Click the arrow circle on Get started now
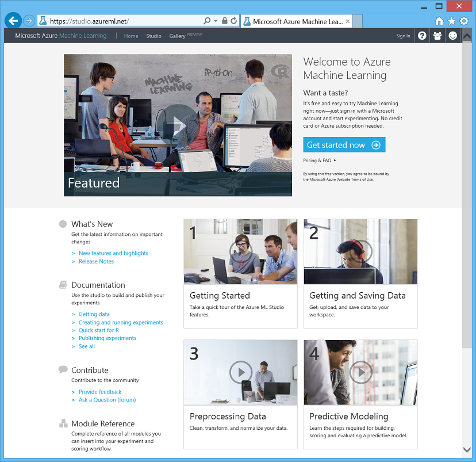Image resolution: width=476 pixels, height=462 pixels. point(375,145)
